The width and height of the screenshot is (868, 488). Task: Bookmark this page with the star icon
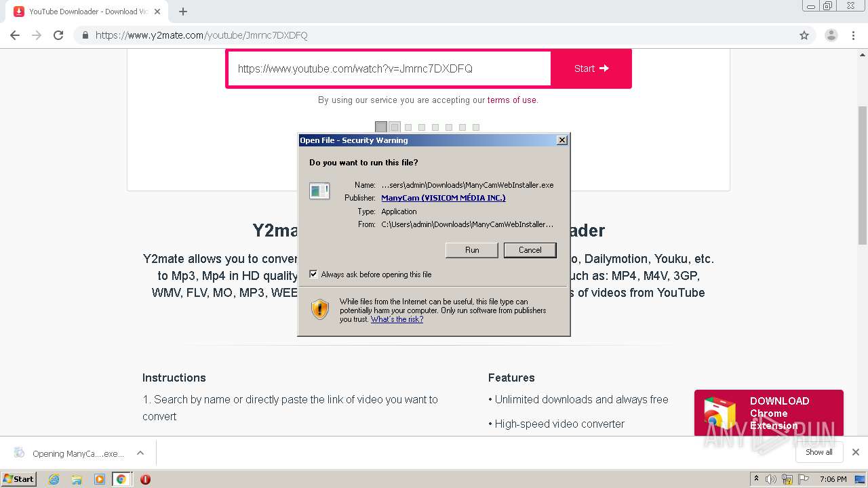coord(804,35)
